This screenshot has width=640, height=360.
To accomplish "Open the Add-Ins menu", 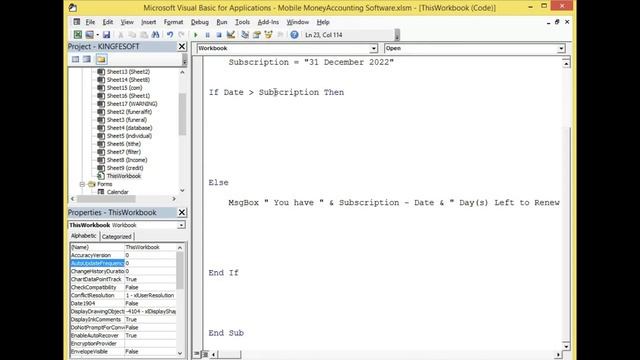I will (268, 22).
